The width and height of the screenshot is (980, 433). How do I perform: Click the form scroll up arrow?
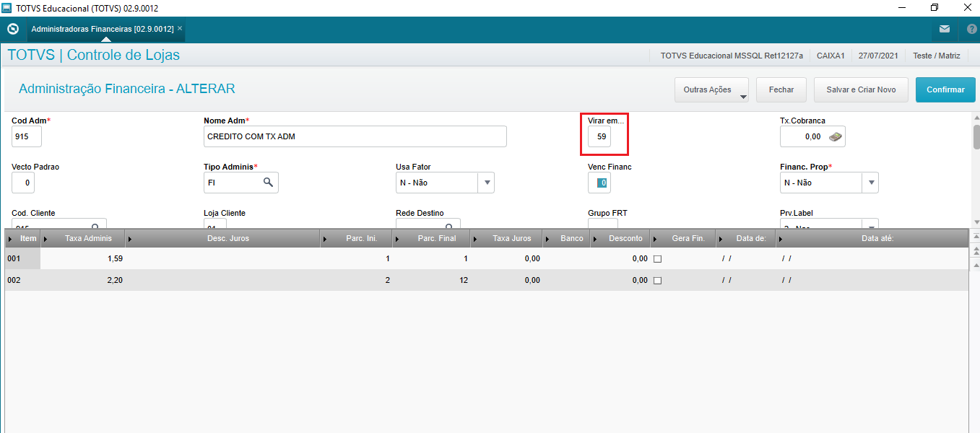point(976,118)
